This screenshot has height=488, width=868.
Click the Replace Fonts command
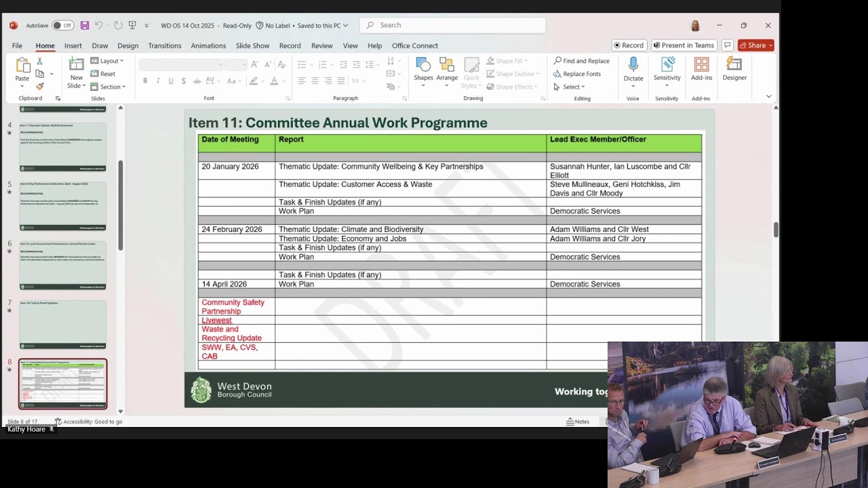tap(577, 74)
